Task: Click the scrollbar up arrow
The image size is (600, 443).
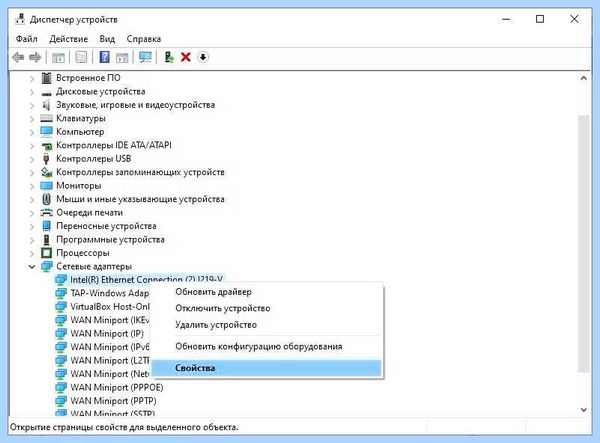Action: [x=584, y=78]
